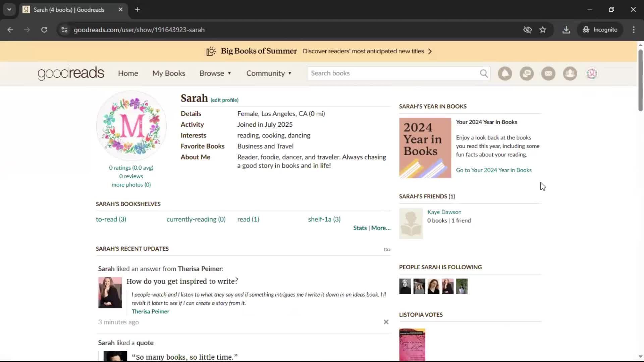Open the profile avatar menu in header
Screen dimensions: 644x362
592,73
